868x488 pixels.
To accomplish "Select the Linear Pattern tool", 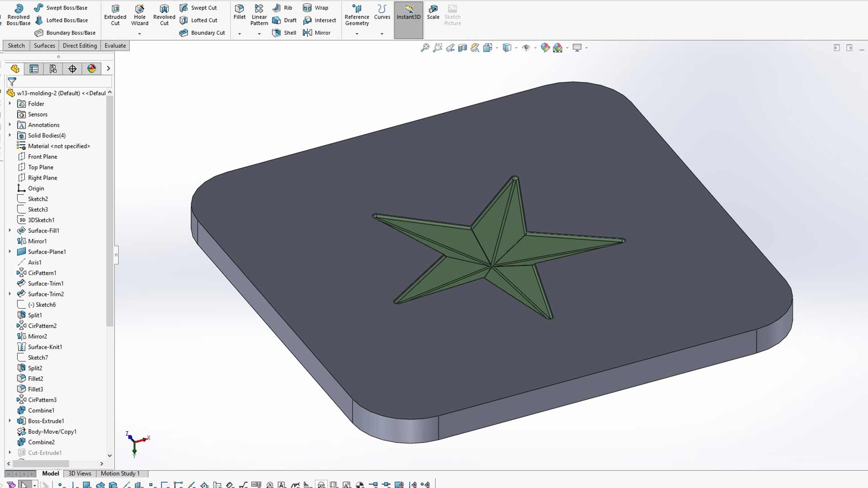I will (x=259, y=15).
